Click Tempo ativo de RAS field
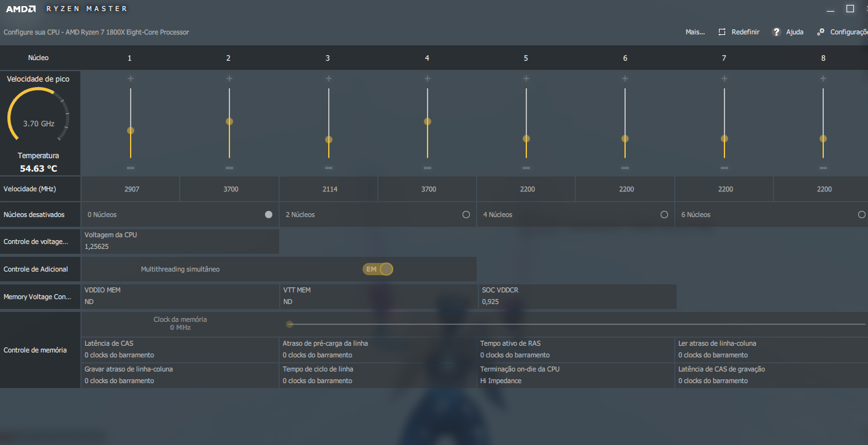Viewport: 868px width, 445px height. pos(577,349)
